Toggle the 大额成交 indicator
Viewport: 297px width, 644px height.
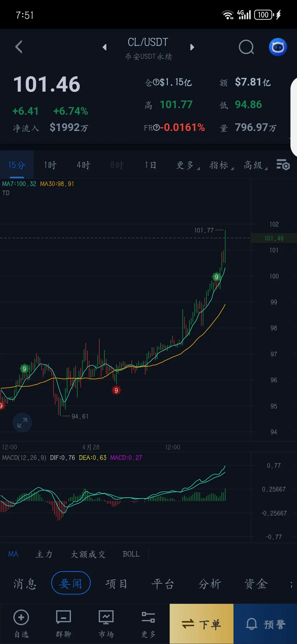coord(88,554)
